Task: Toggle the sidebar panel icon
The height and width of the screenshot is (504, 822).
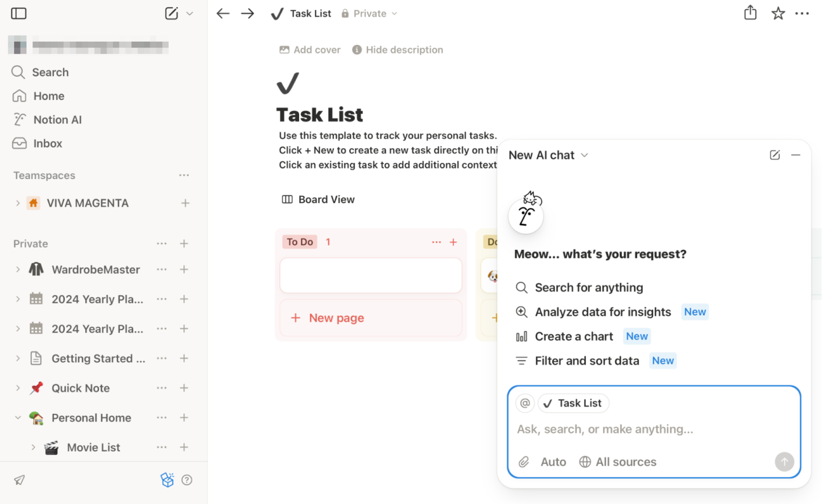Action: pos(19,14)
